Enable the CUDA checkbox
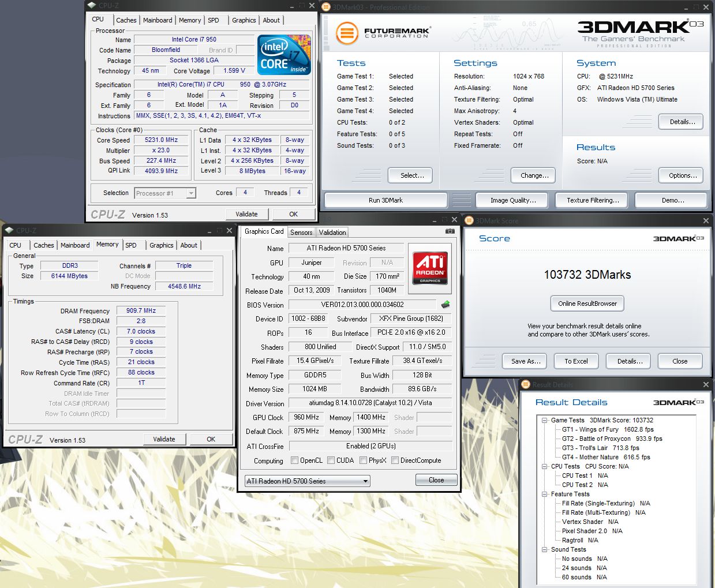The width and height of the screenshot is (715, 588). (x=331, y=460)
